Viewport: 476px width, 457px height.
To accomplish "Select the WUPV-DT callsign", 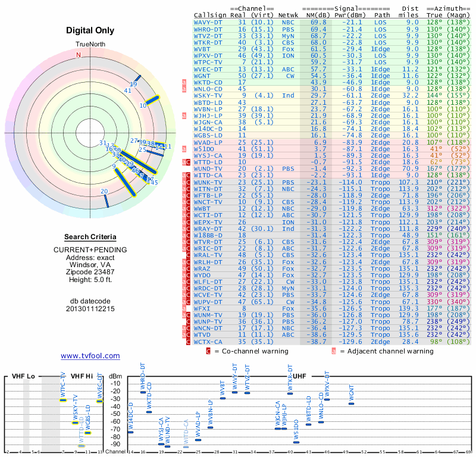I will (x=208, y=302).
